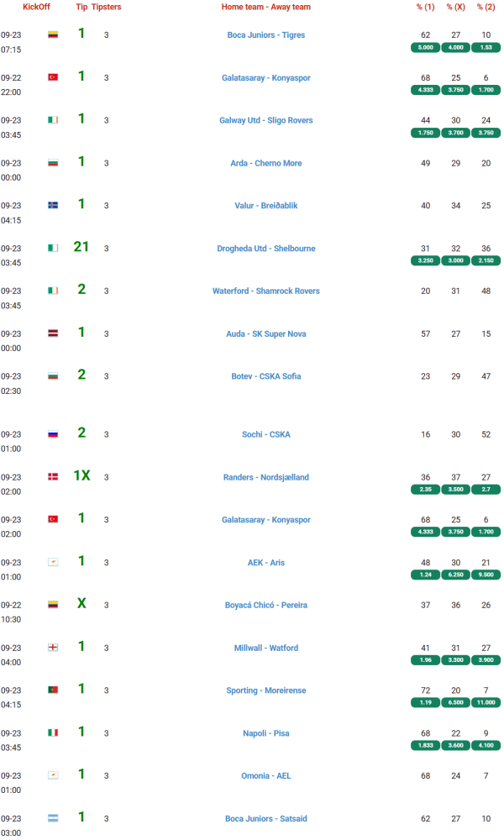
Task: Click the Italy flag beside Napoli - Pisa
Action: pos(53,732)
